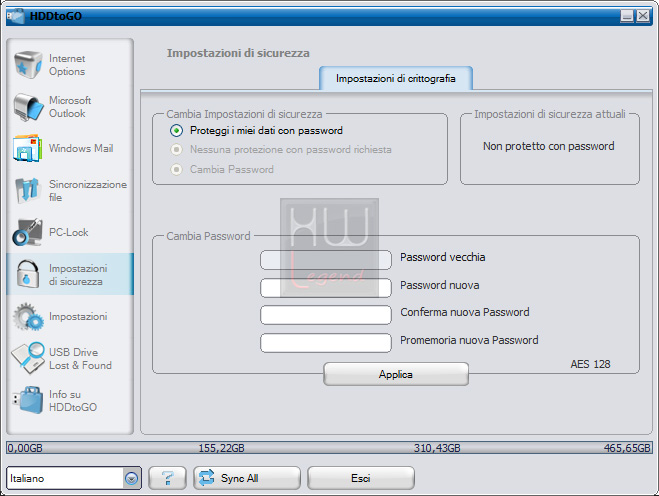Open Info su HDDtoGO icon

(28, 400)
